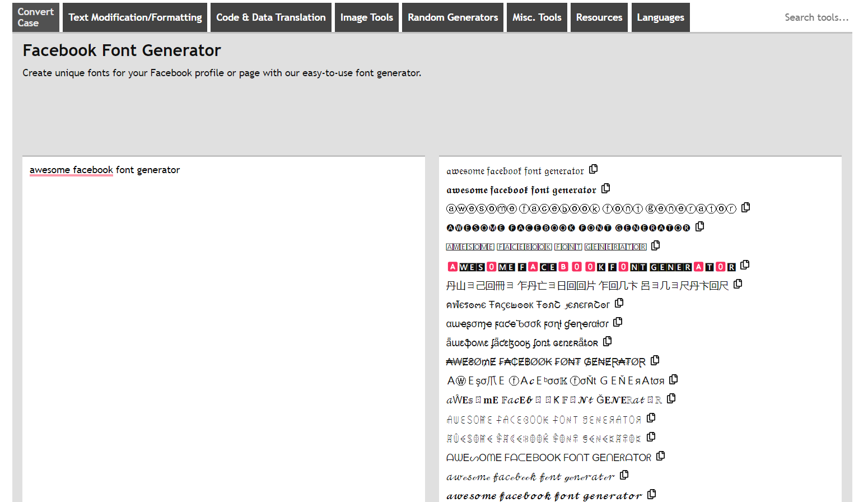Copy the Old English style font output
This screenshot has height=502, width=868.
coord(593,169)
